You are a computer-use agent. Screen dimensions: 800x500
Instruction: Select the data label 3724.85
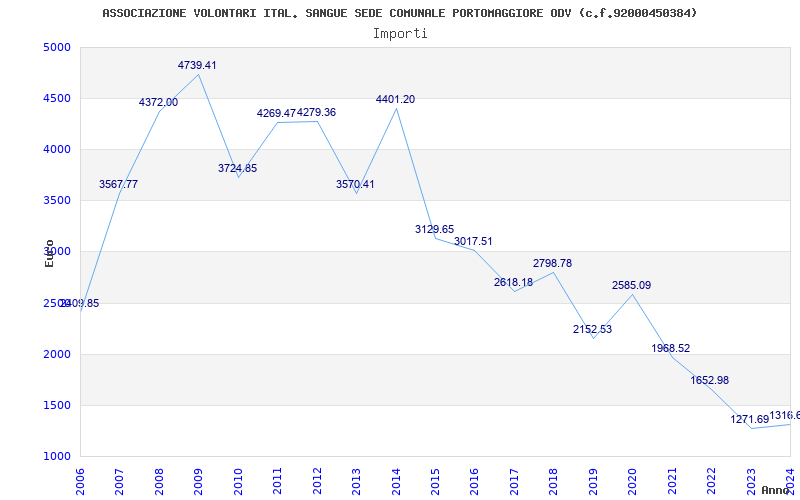tap(237, 168)
